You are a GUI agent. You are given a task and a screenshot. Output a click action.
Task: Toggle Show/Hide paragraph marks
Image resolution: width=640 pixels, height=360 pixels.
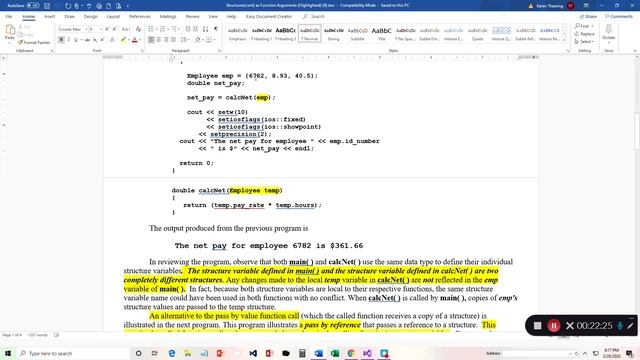pos(216,29)
